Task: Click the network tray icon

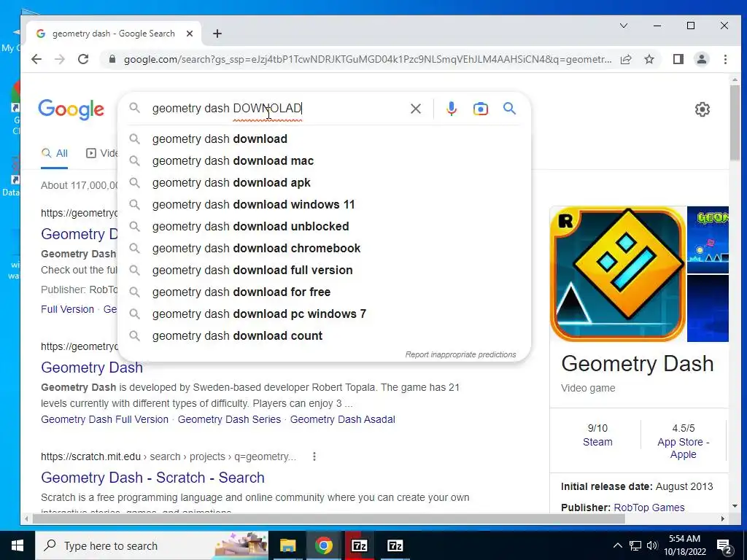Action: (x=635, y=545)
